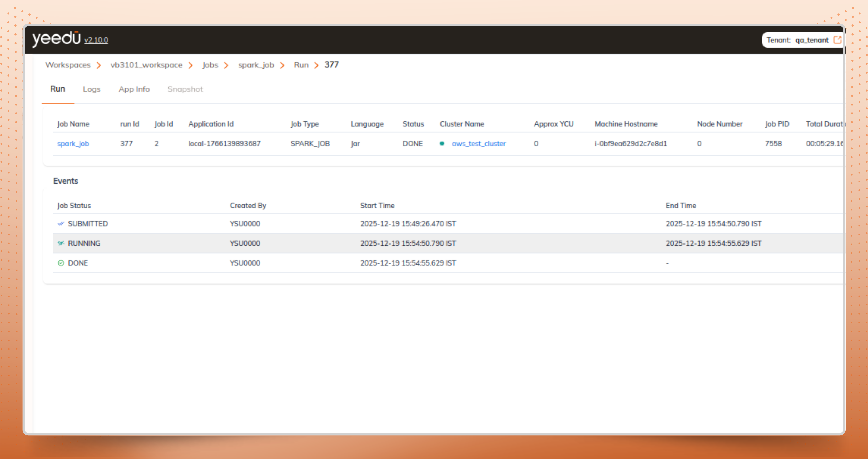Open the aws_test_cluster link
Viewport: 868px width, 459px height.
pyautogui.click(x=478, y=143)
